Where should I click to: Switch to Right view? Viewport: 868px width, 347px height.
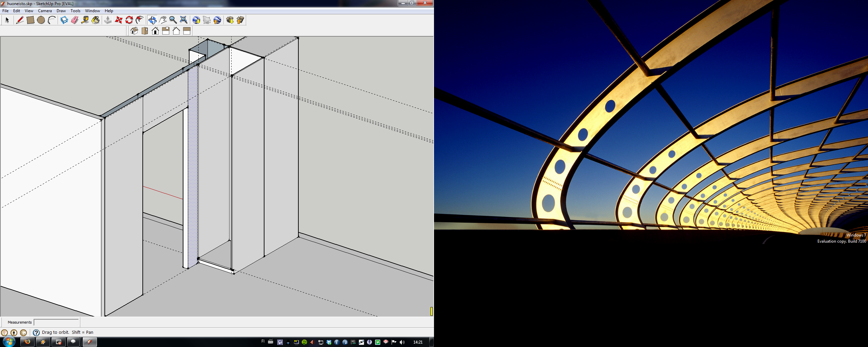coord(166,31)
